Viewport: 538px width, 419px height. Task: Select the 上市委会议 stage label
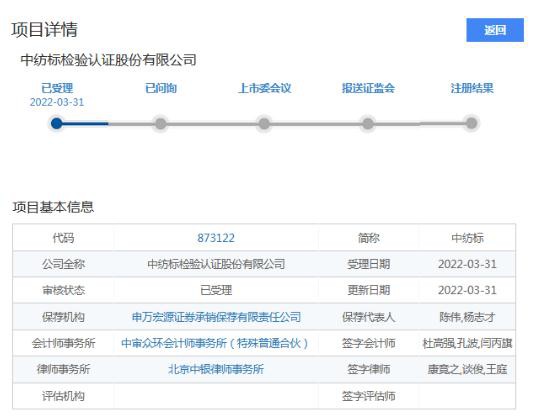pyautogui.click(x=265, y=88)
